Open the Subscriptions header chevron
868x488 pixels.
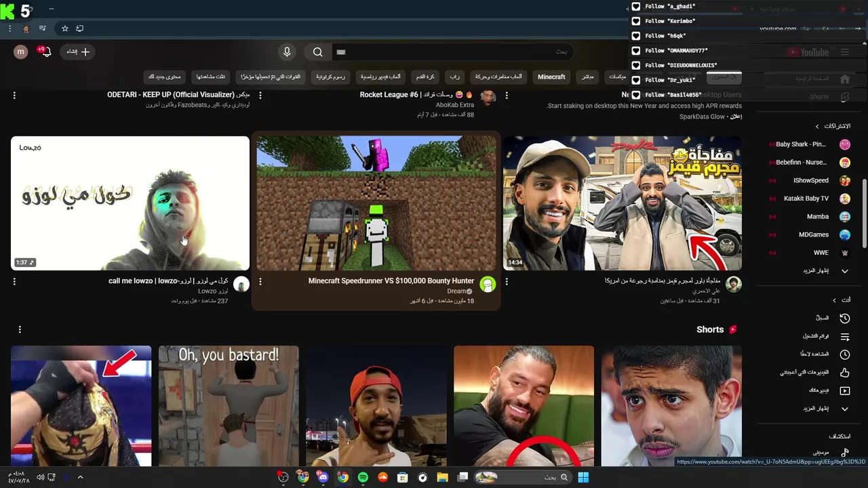pyautogui.click(x=817, y=126)
